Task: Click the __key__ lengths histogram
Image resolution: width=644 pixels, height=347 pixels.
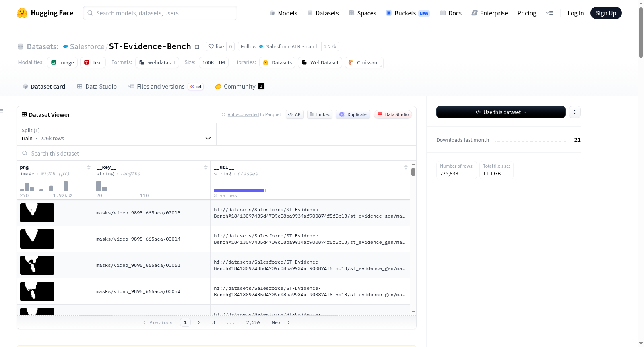Action: click(x=122, y=186)
